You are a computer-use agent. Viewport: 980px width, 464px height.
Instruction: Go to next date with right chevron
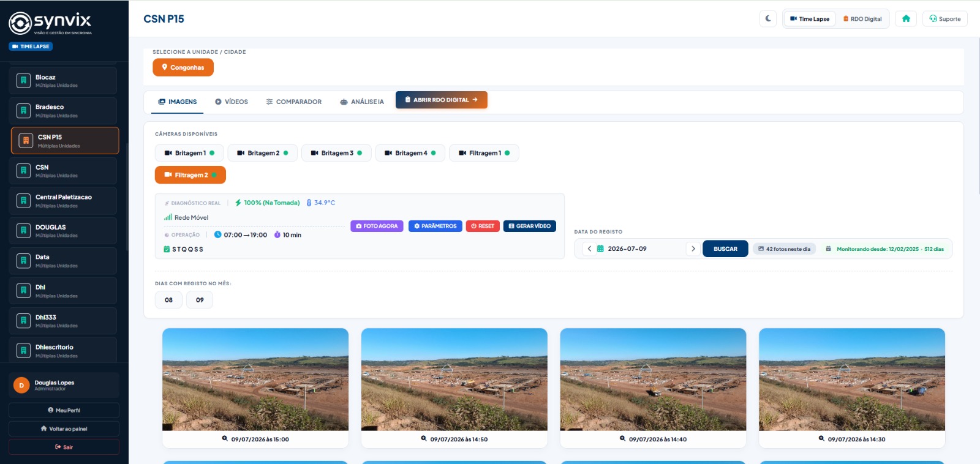(693, 249)
